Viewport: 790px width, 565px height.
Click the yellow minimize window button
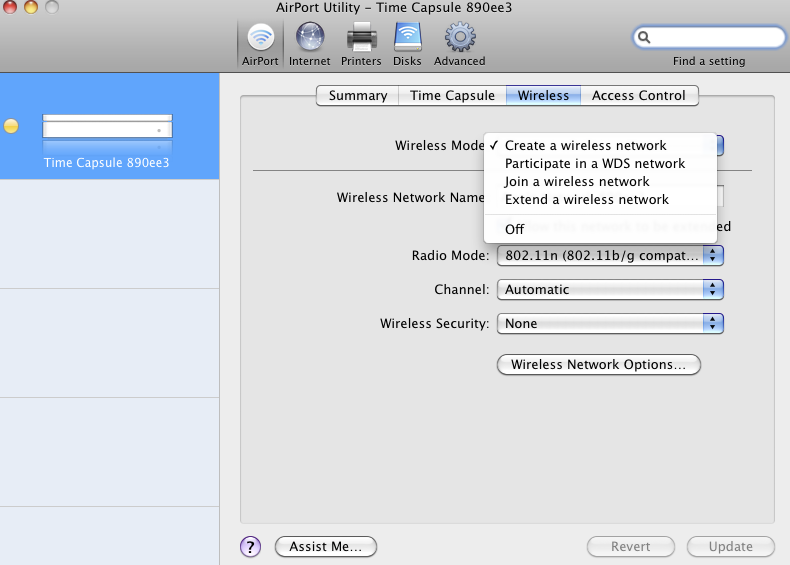pyautogui.click(x=31, y=7)
